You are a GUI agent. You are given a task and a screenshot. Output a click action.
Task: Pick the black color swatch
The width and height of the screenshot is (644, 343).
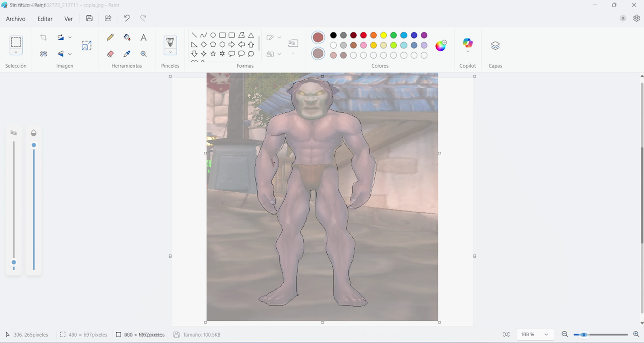[333, 35]
